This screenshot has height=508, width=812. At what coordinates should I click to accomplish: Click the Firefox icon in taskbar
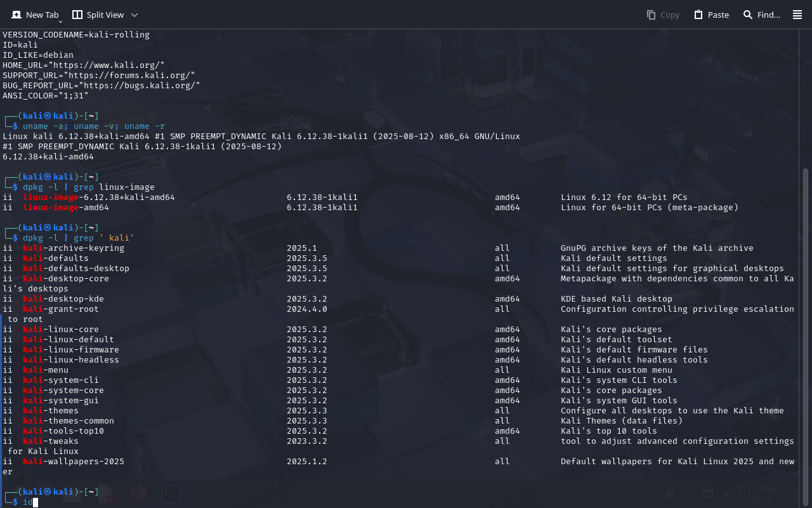tap(138, 494)
